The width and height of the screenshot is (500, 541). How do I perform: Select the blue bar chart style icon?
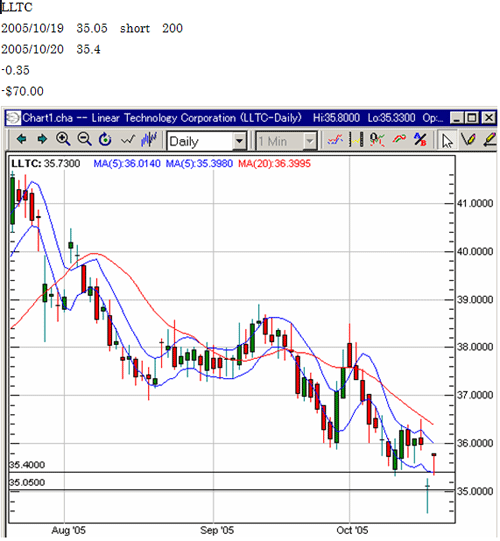click(x=149, y=139)
